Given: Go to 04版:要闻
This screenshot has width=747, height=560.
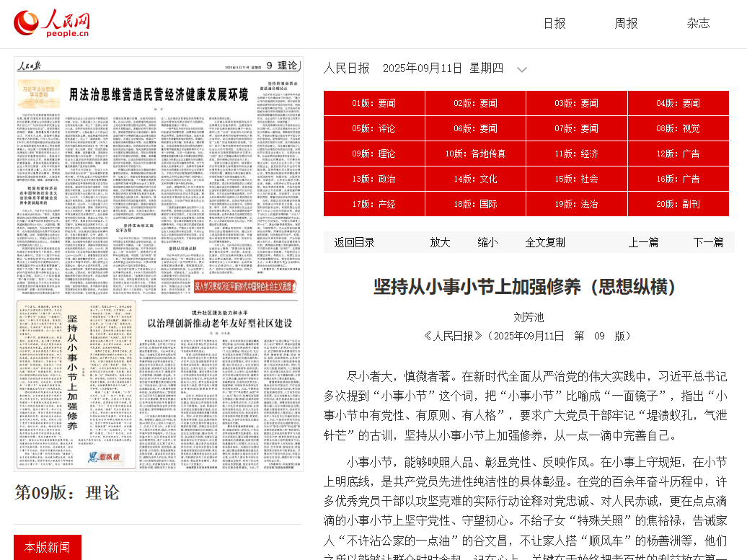Looking at the screenshot, I should (x=678, y=103).
